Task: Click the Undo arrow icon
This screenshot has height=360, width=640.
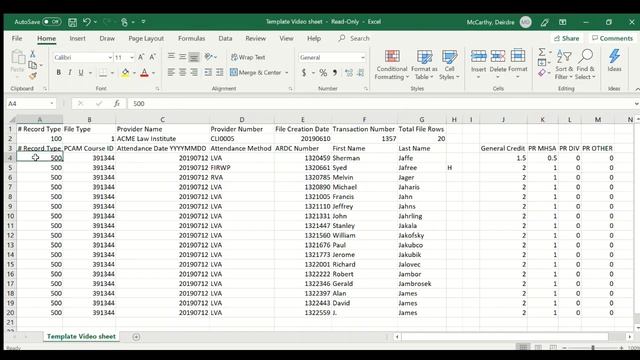Action: 87,22
